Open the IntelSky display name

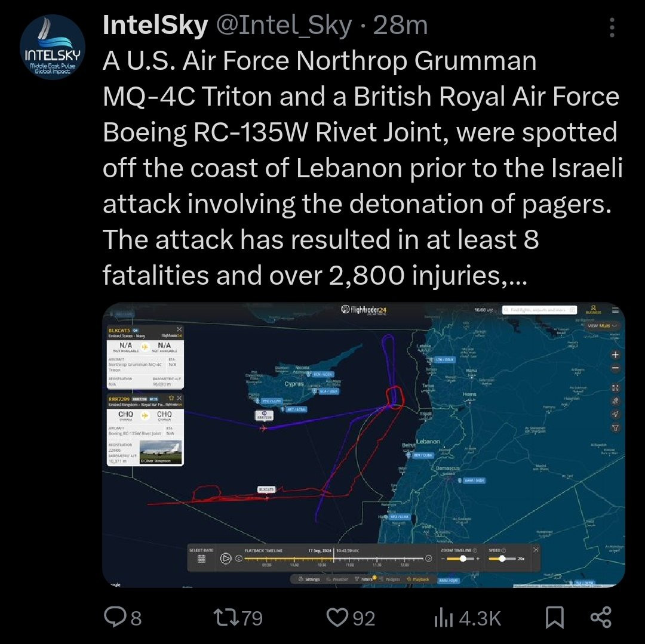(155, 26)
